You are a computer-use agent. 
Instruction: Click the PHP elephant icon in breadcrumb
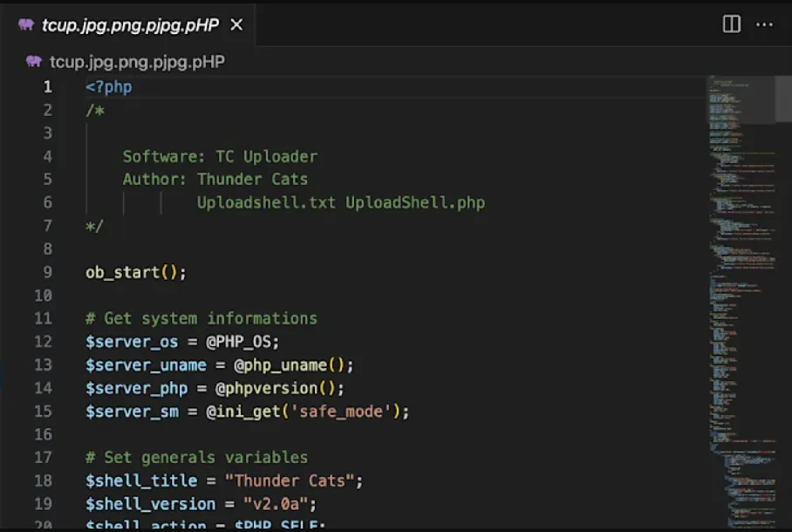pyautogui.click(x=34, y=61)
